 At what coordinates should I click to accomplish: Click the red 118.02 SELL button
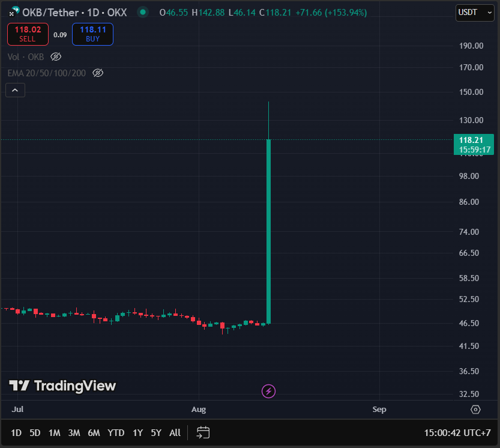(28, 34)
